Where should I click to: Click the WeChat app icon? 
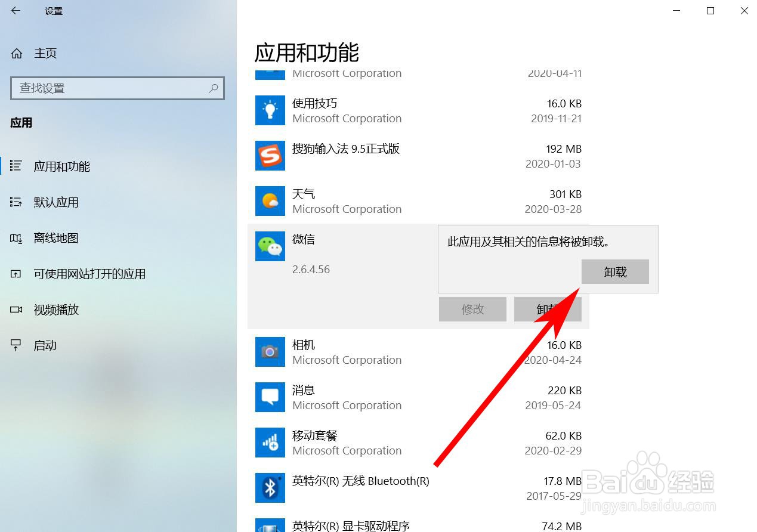[270, 246]
